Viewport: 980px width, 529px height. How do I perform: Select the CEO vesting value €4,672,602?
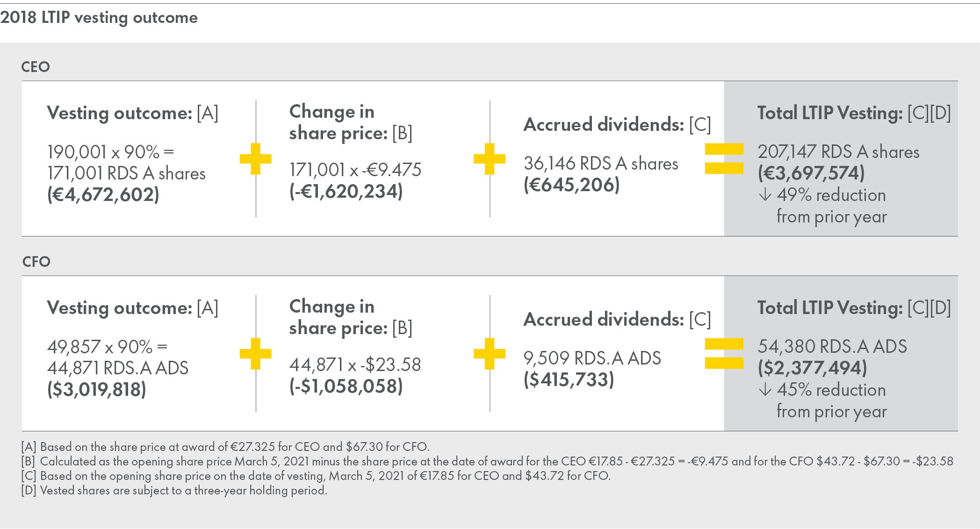(x=103, y=195)
